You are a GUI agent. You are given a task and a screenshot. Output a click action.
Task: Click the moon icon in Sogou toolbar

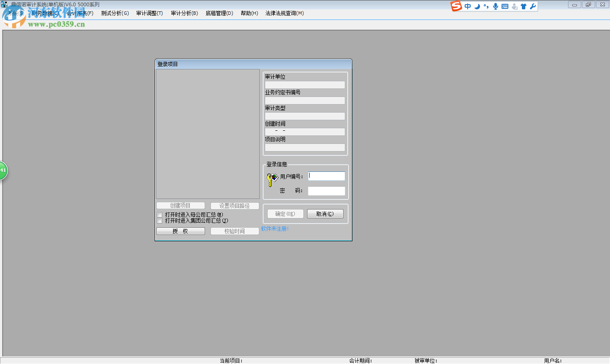pos(477,6)
